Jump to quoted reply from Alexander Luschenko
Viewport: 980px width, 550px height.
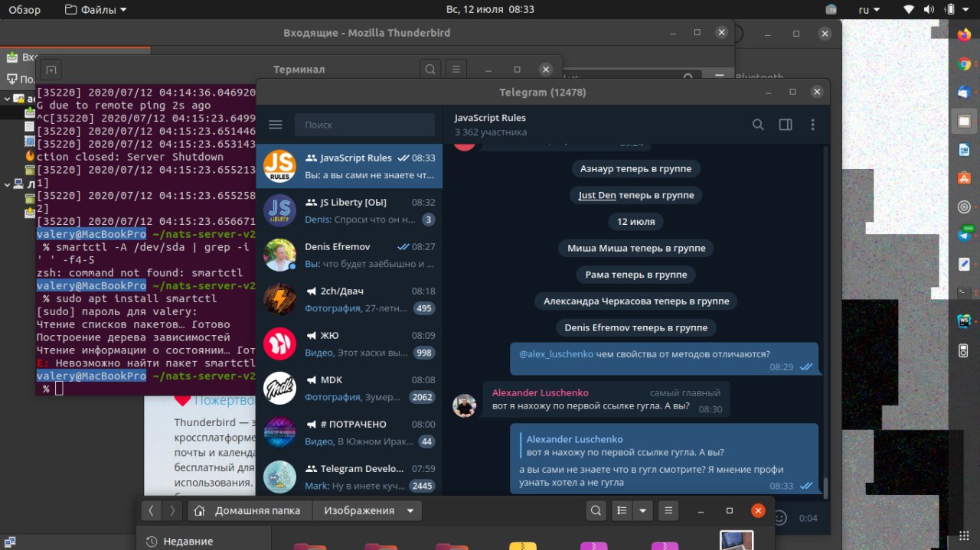pos(621,445)
